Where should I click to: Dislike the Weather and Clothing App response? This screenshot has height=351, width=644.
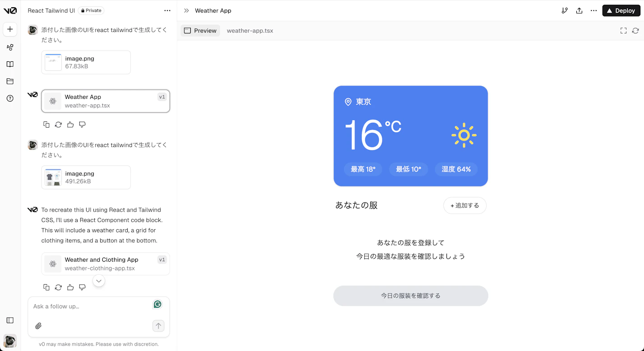tap(82, 287)
